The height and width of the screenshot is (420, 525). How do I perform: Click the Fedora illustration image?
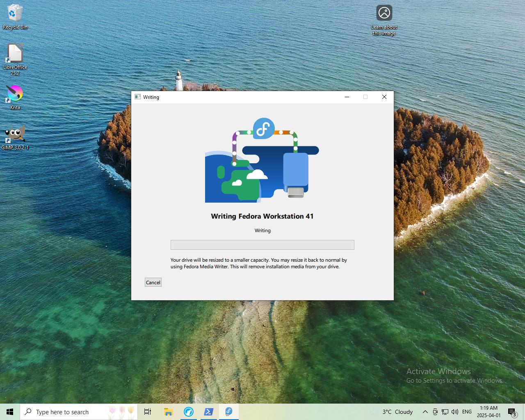(262, 160)
